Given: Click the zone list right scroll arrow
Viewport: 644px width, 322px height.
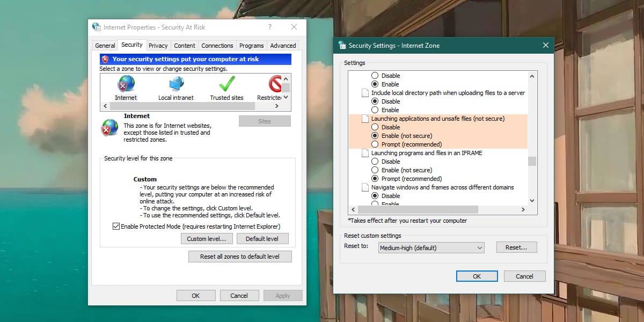Looking at the screenshot, I should pyautogui.click(x=286, y=106).
